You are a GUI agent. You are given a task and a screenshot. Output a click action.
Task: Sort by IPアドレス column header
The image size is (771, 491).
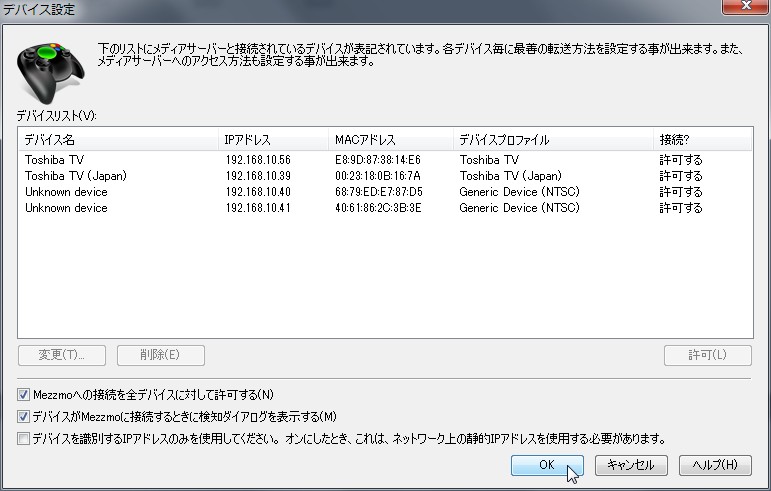pyautogui.click(x=273, y=140)
